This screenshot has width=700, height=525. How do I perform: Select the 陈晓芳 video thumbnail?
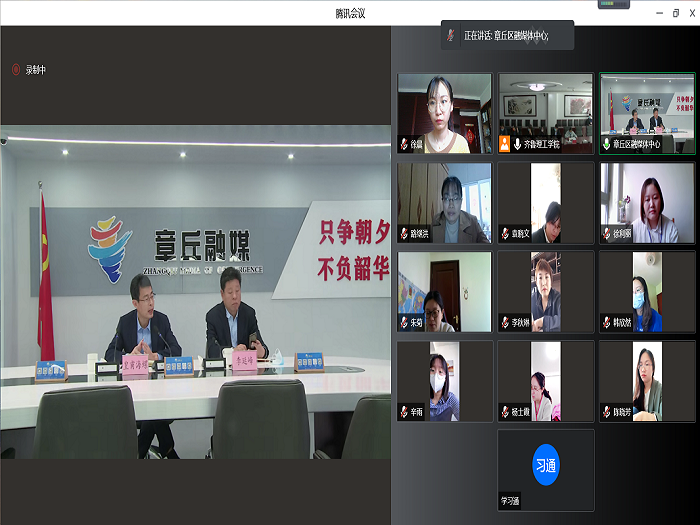tap(646, 380)
